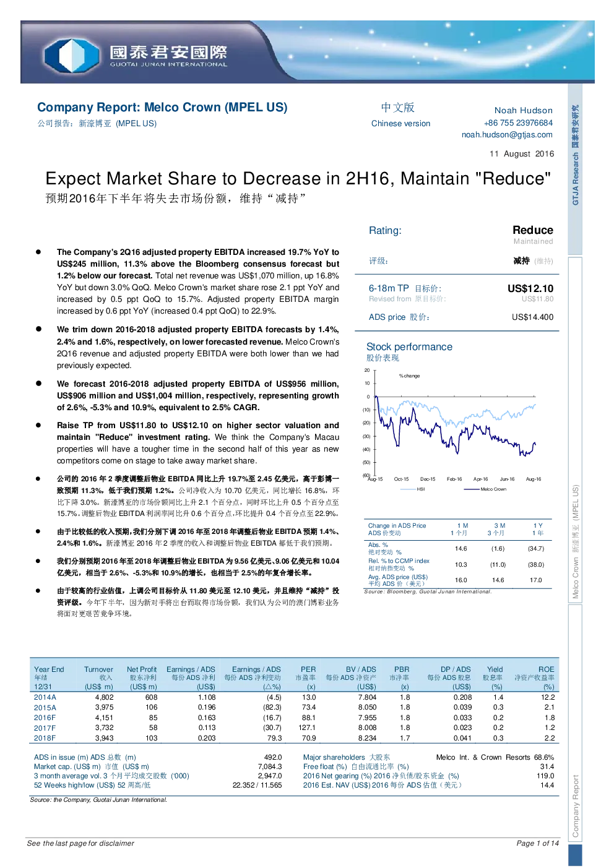
Task: Click the Company Report: Melco Crown heading
Action: 162,107
